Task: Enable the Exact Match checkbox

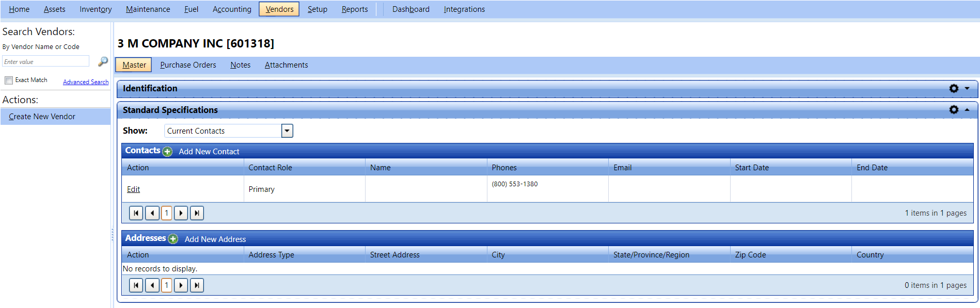Action: (9, 80)
